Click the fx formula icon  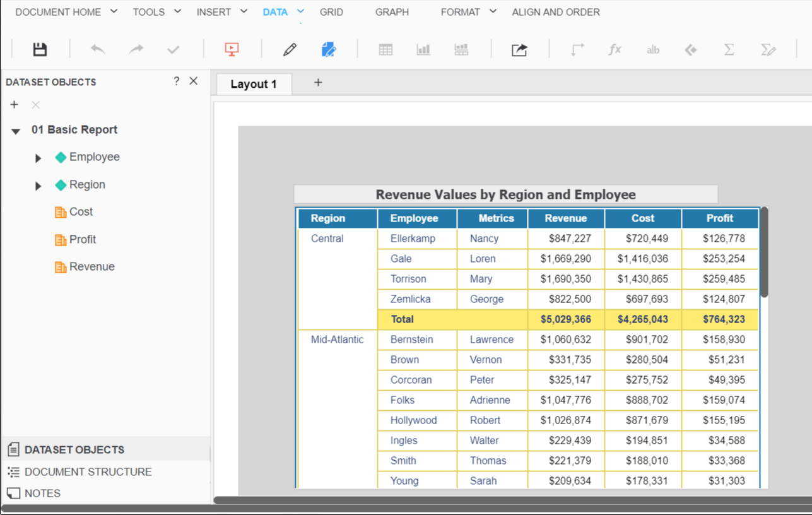pos(615,49)
